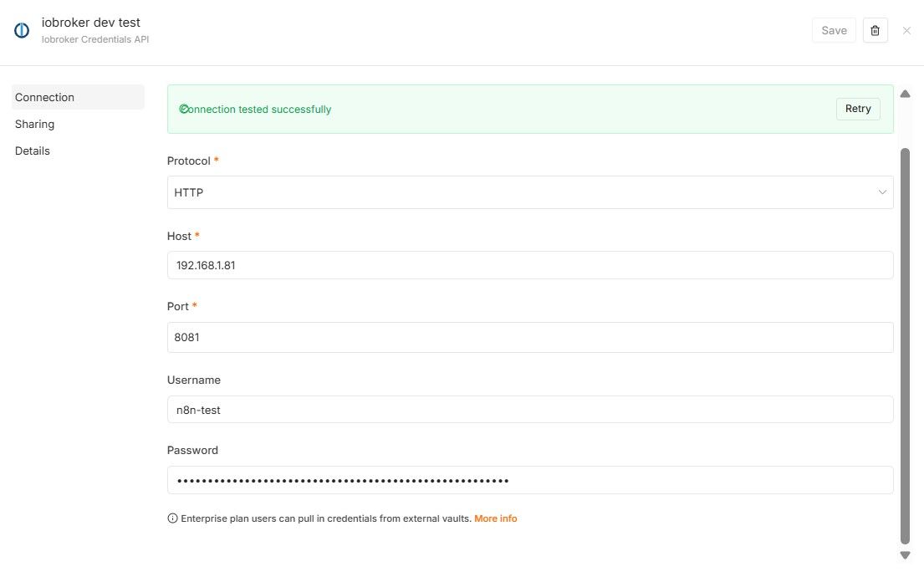Screen dimensions: 924x577
Task: Click the Username field label
Action: coord(194,380)
